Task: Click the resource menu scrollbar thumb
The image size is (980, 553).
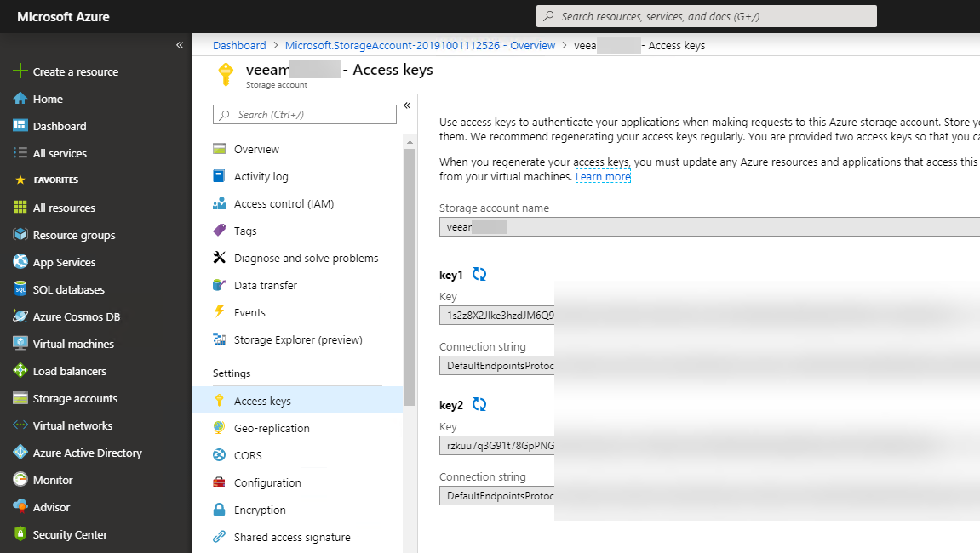Action: pyautogui.click(x=410, y=277)
